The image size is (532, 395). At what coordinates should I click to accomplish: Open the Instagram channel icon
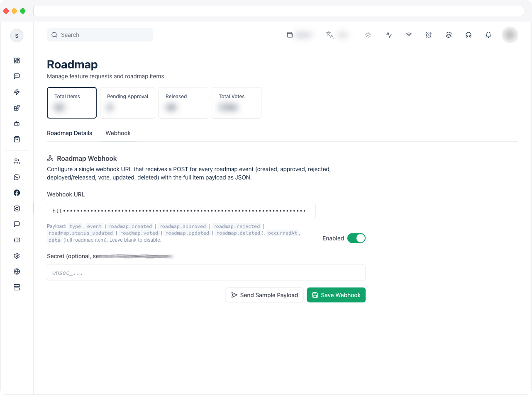tap(17, 208)
